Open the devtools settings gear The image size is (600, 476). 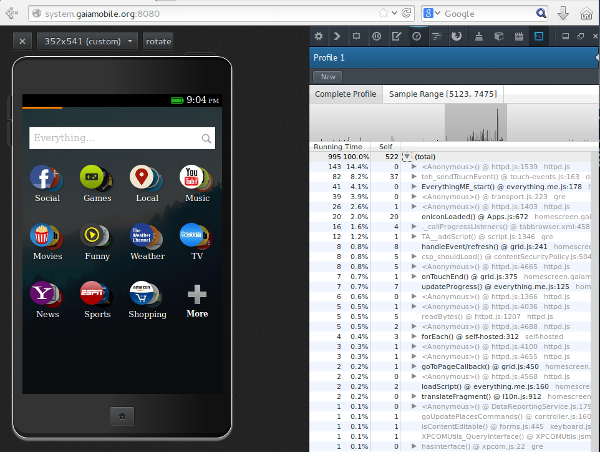coord(320,36)
